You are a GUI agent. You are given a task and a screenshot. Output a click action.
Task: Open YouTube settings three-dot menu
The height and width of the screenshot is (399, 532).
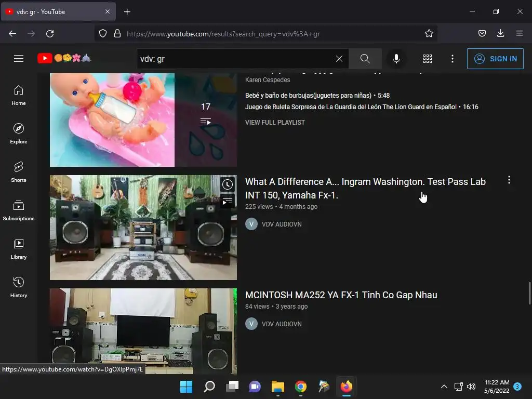point(453,59)
